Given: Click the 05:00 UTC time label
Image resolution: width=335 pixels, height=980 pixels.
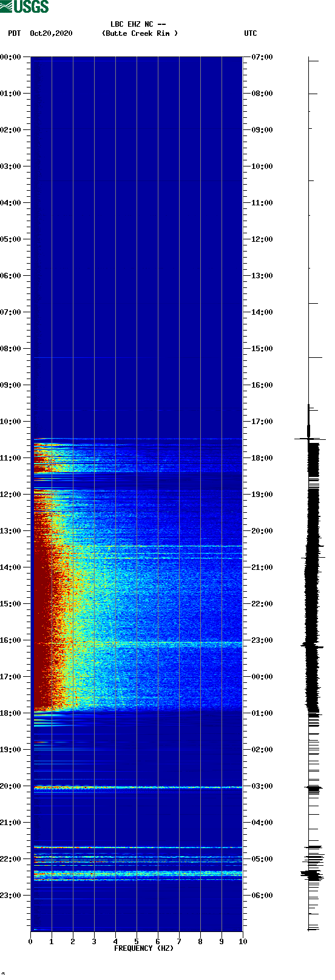Looking at the screenshot, I should [x=262, y=859].
